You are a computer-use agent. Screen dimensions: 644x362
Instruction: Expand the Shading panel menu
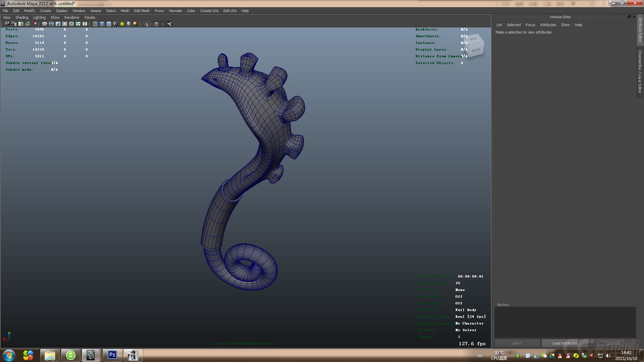pyautogui.click(x=22, y=17)
